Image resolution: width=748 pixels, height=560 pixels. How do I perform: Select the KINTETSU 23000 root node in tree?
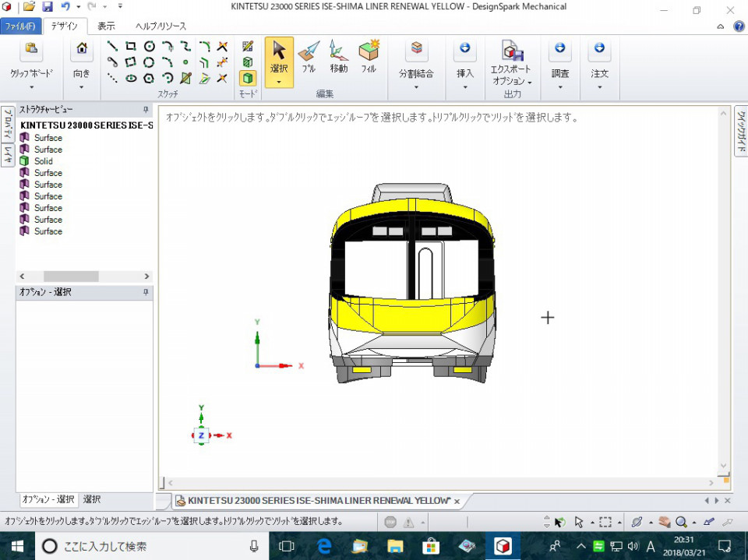point(86,125)
